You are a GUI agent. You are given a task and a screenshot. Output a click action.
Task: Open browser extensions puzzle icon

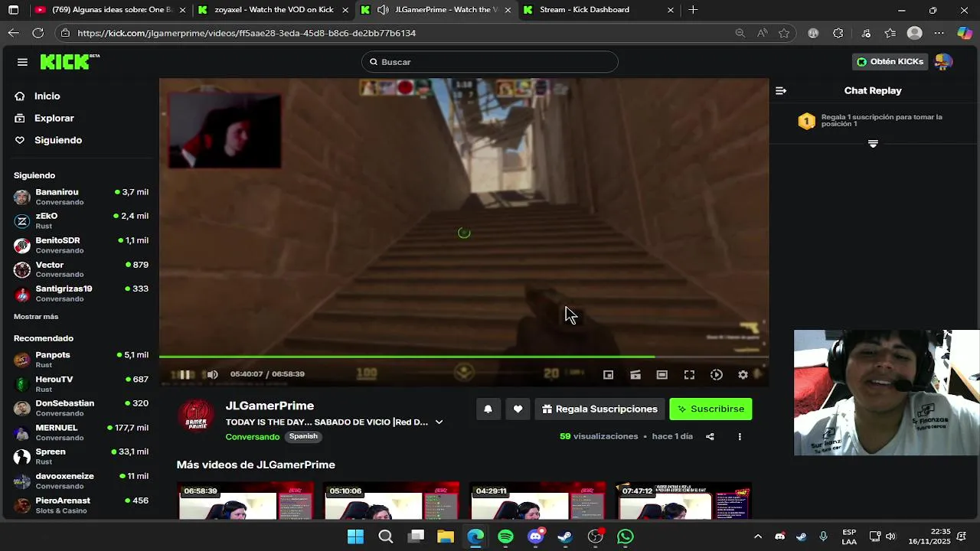(x=838, y=33)
